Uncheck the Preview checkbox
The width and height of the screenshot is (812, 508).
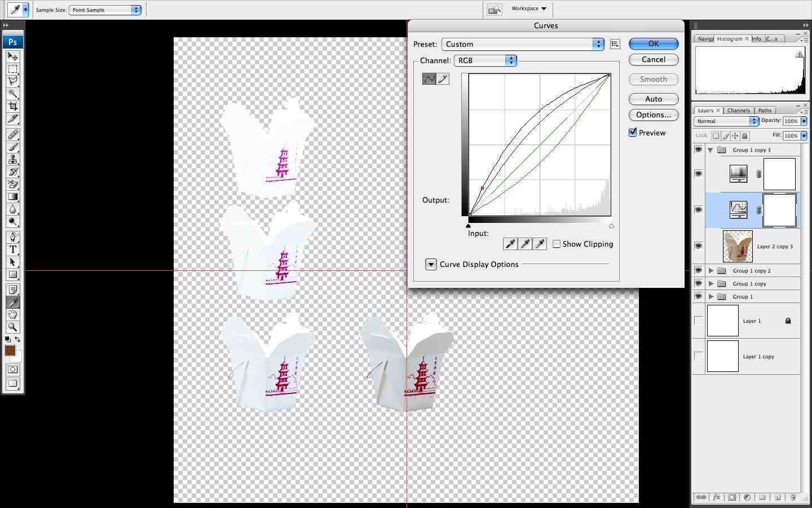[633, 133]
